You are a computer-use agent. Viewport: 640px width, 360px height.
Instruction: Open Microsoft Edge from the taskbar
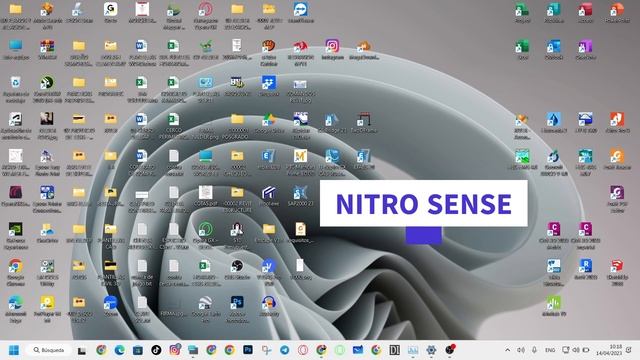pyautogui.click(x=120, y=350)
